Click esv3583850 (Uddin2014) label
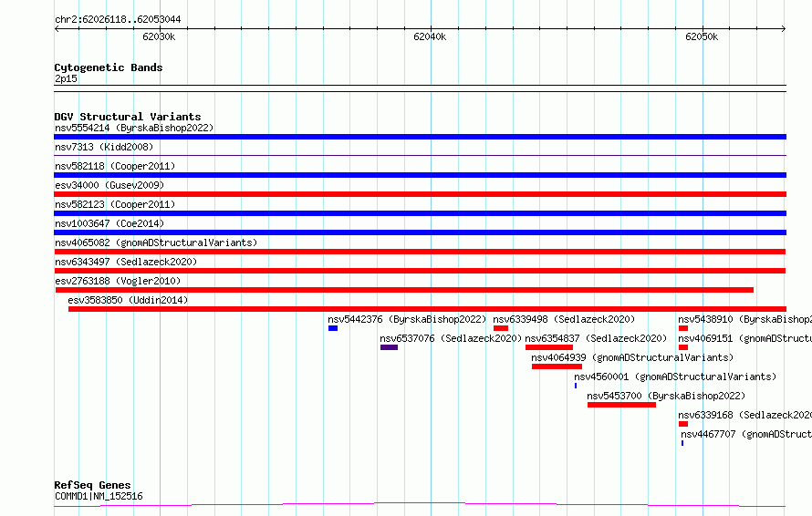The width and height of the screenshot is (812, 516). point(128,300)
